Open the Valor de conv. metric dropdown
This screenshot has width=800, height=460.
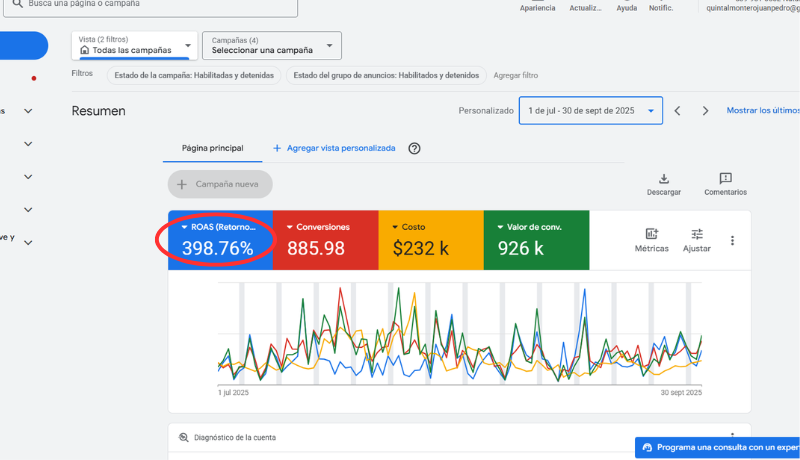[x=501, y=227]
